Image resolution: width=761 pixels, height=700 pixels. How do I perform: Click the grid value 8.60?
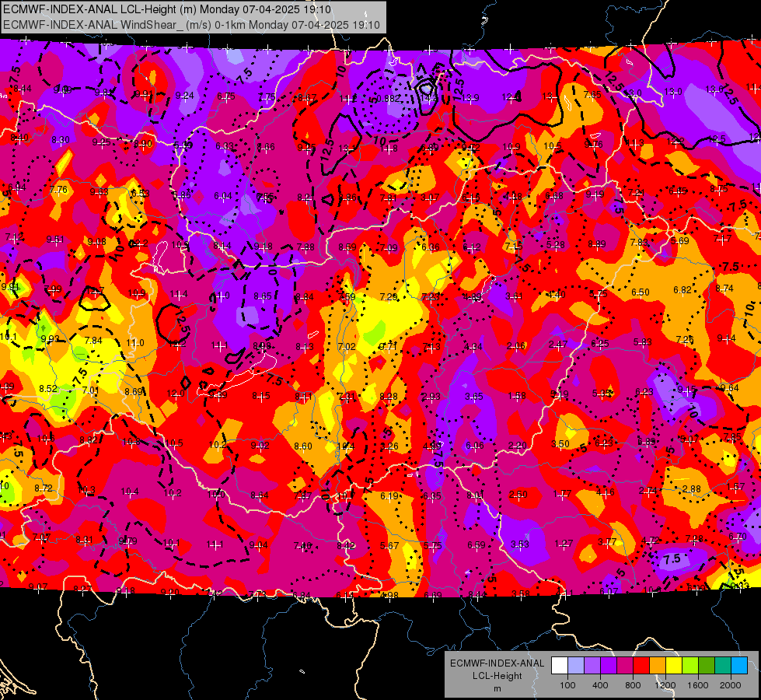tap(303, 446)
